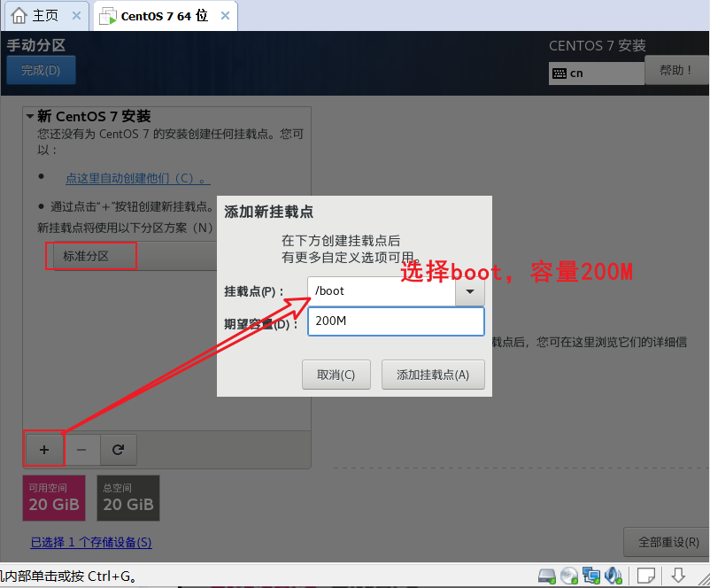This screenshot has width=710, height=588.
Task: Click the 添加挂载点(A) button
Action: (433, 375)
